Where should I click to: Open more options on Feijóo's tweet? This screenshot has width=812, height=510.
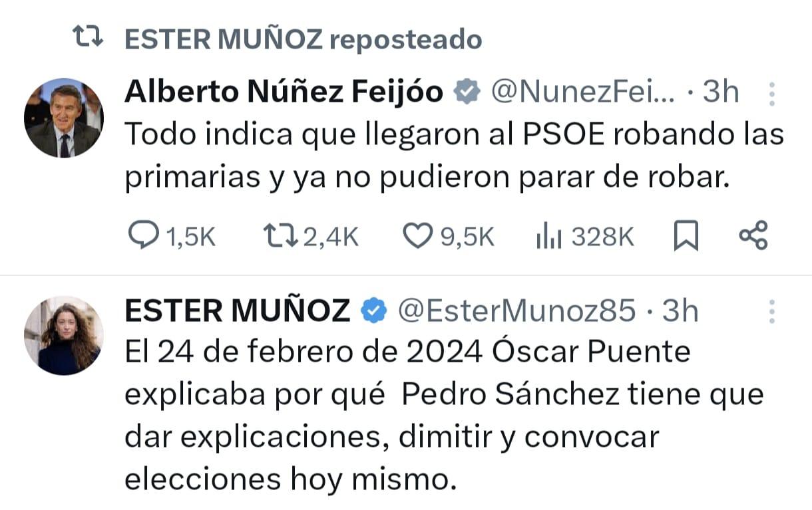click(x=772, y=94)
